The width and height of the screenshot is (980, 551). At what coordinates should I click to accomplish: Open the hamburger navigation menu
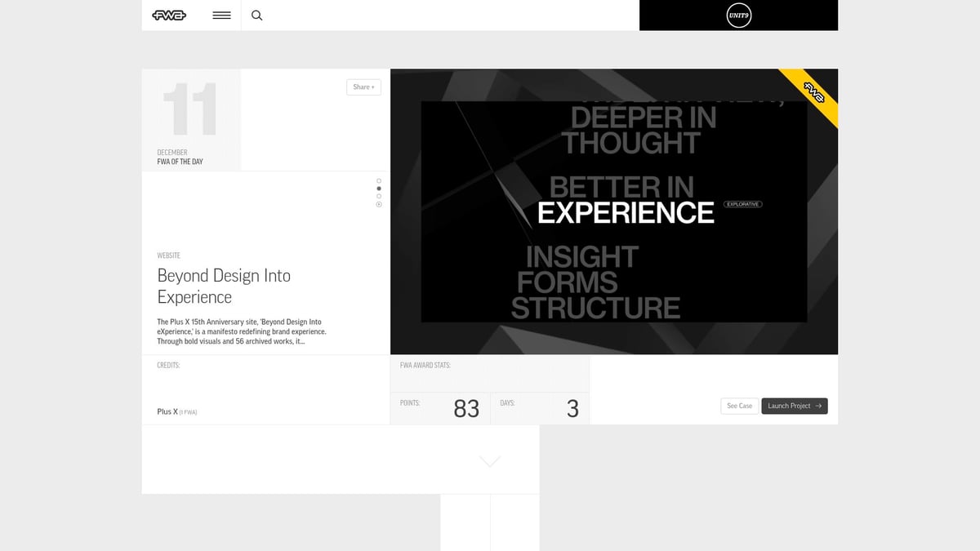click(x=220, y=15)
